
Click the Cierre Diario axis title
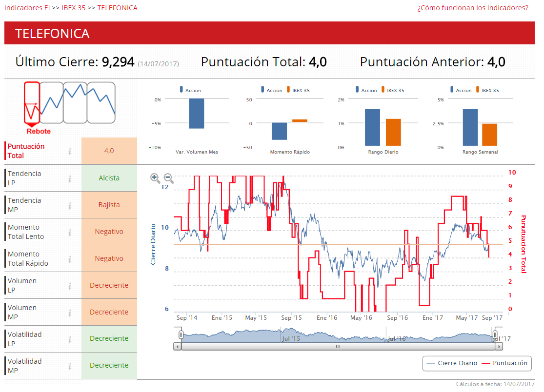click(x=153, y=244)
